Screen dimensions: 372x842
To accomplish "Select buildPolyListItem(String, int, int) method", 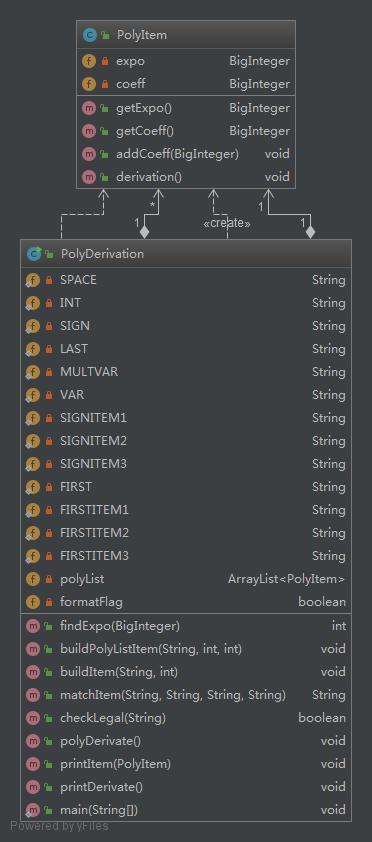I will [186, 649].
